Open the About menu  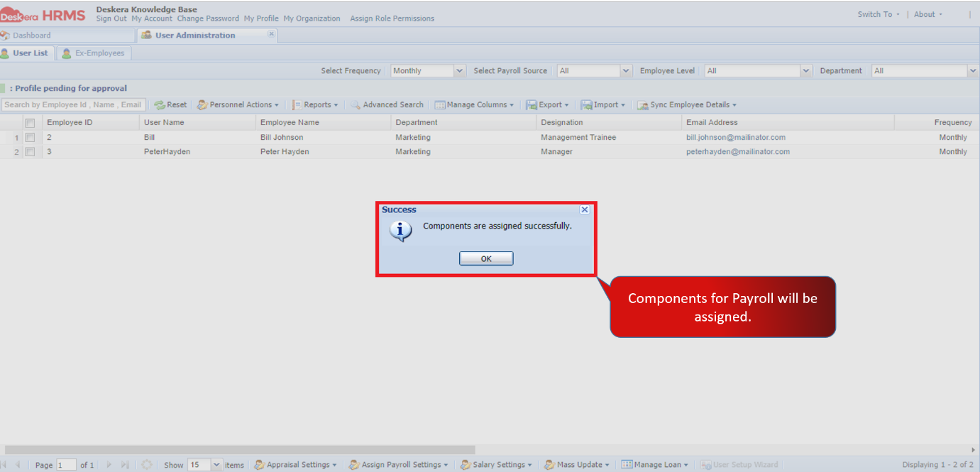[928, 14]
